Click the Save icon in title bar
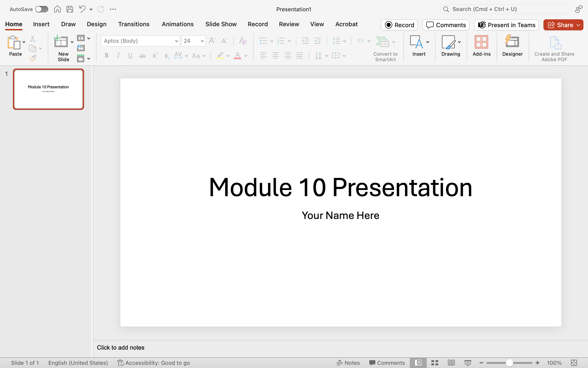Image resolution: width=588 pixels, height=368 pixels. tap(70, 9)
